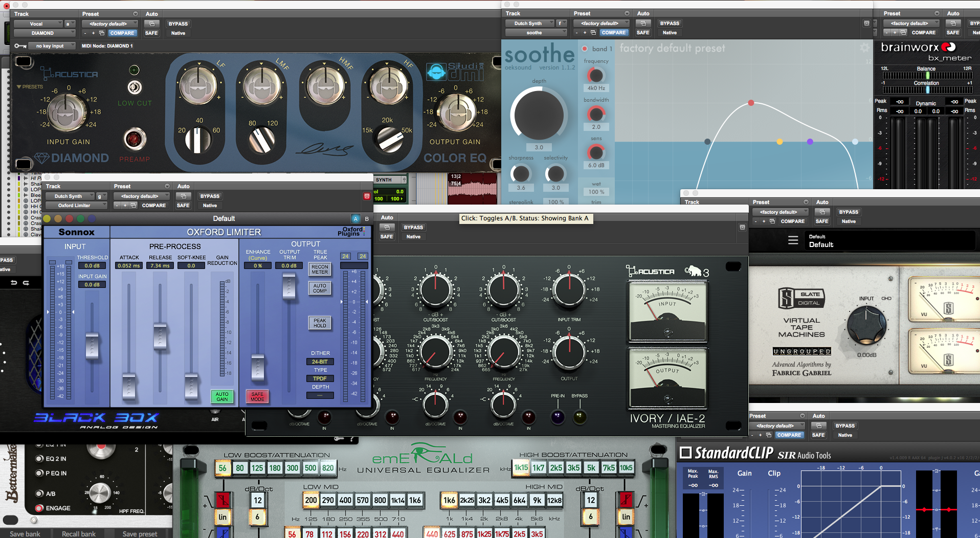Select the light blue node in soothe graph
The width and height of the screenshot is (980, 538).
855,142
